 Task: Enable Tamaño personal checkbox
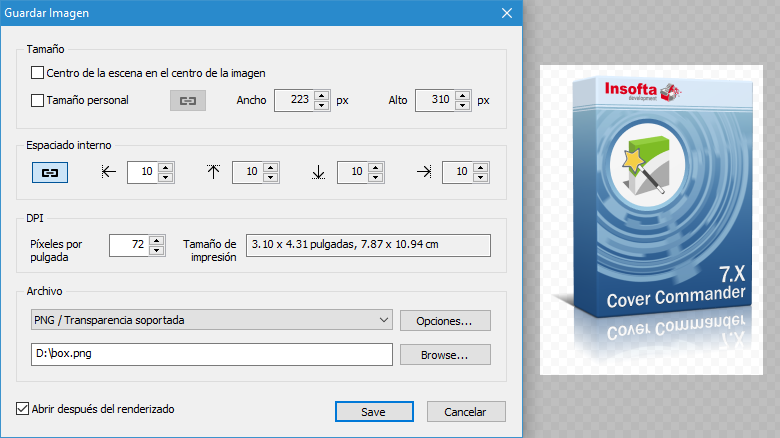(37, 101)
